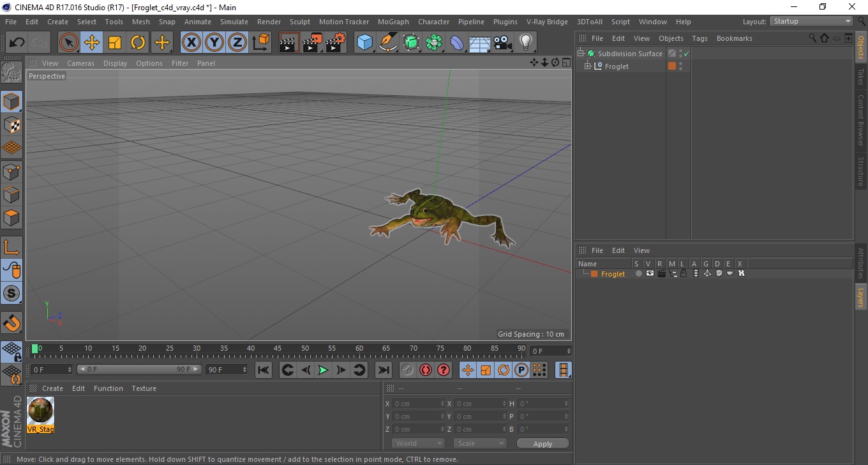Viewport: 868px width, 465px height.
Task: Toggle Y-axis lock
Action: tap(214, 43)
